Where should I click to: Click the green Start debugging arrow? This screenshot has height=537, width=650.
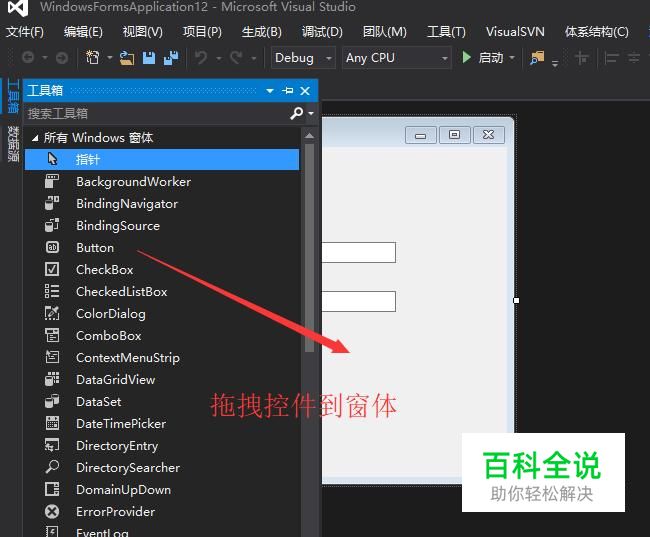[466, 57]
